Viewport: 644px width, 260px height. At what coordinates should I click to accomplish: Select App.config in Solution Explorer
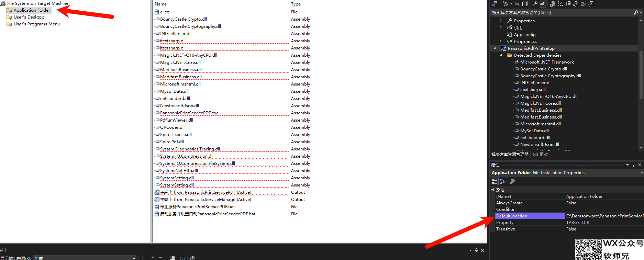[x=524, y=34]
